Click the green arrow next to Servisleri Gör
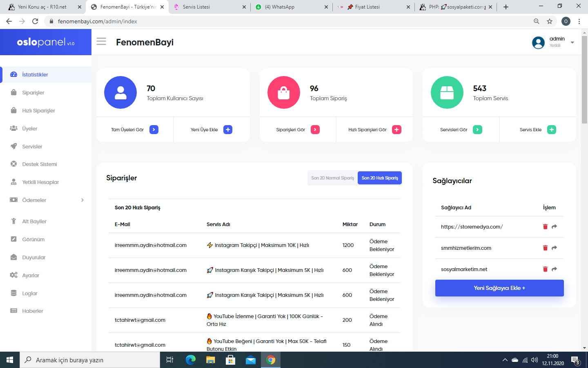The height and width of the screenshot is (368, 588). coord(477,130)
